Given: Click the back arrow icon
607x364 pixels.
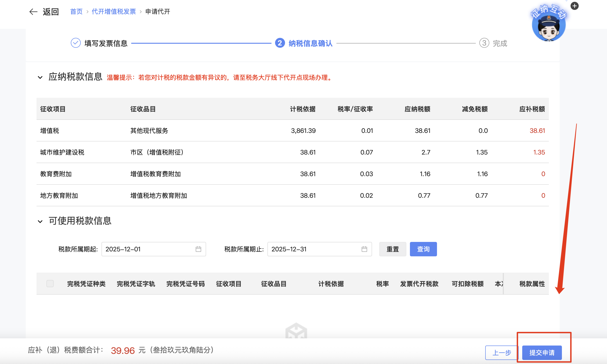Looking at the screenshot, I should (33, 11).
